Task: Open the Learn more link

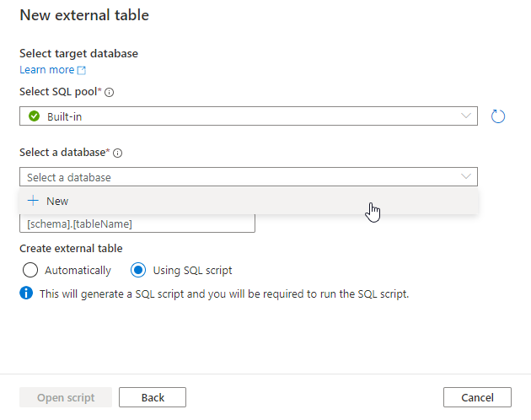Action: (46, 70)
